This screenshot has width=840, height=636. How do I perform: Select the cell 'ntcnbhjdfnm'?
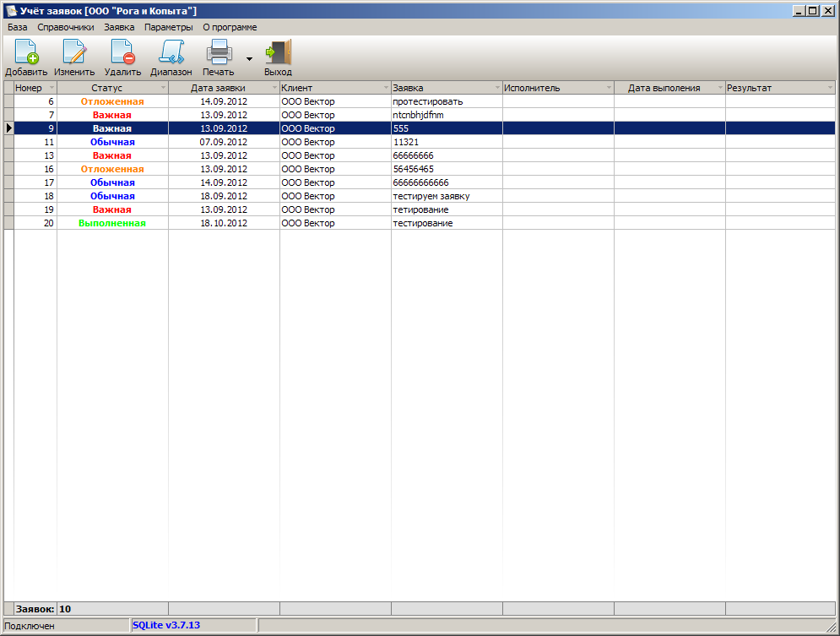pyautogui.click(x=447, y=115)
